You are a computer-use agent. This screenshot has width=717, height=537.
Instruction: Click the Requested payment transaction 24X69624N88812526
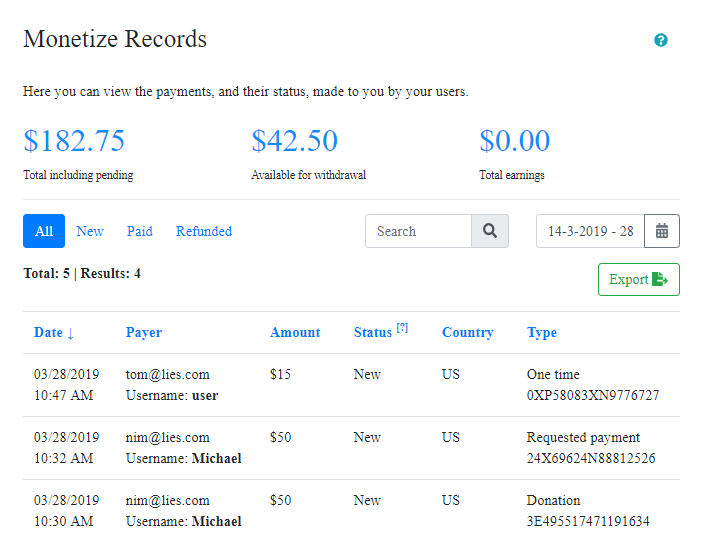tap(591, 458)
